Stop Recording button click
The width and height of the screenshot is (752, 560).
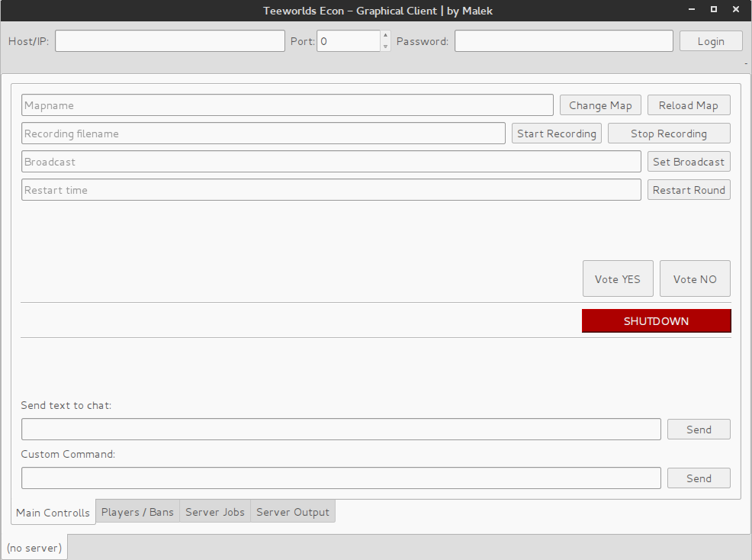[x=669, y=134]
